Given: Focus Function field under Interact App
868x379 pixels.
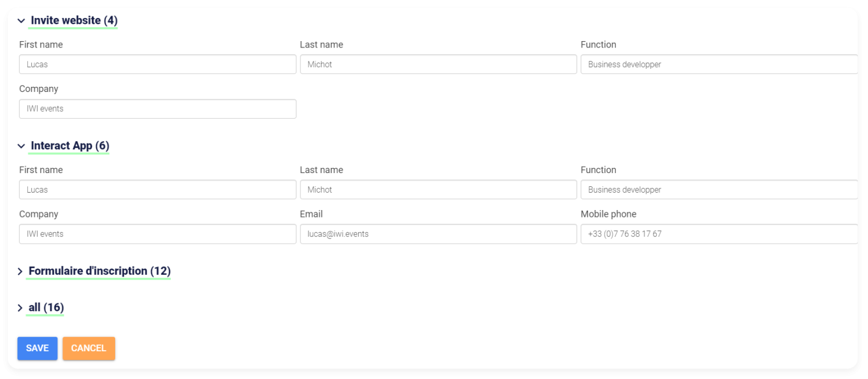Looking at the screenshot, I should coord(719,190).
